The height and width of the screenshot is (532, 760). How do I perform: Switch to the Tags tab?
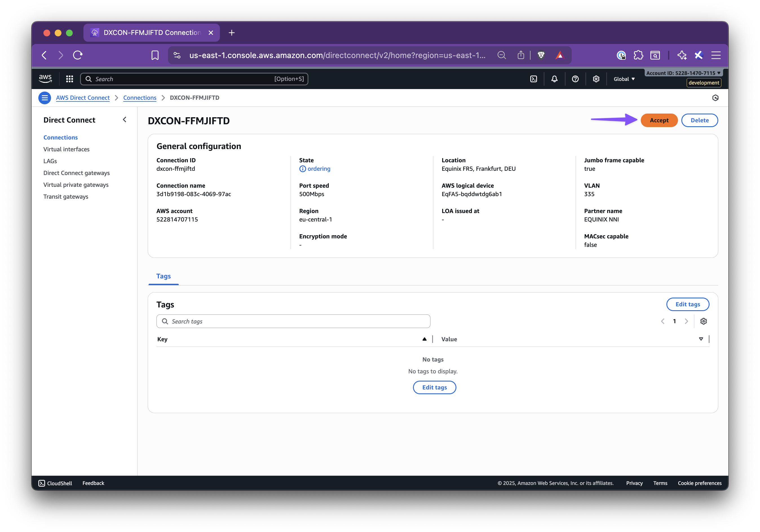[163, 276]
